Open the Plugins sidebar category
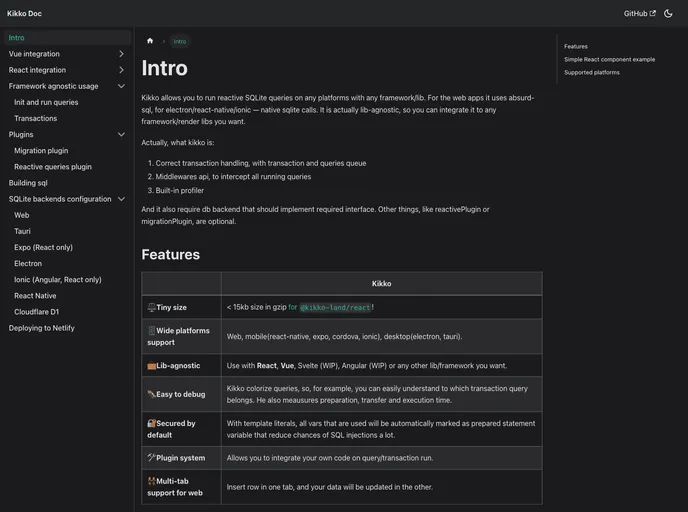688x512 pixels. [x=21, y=135]
